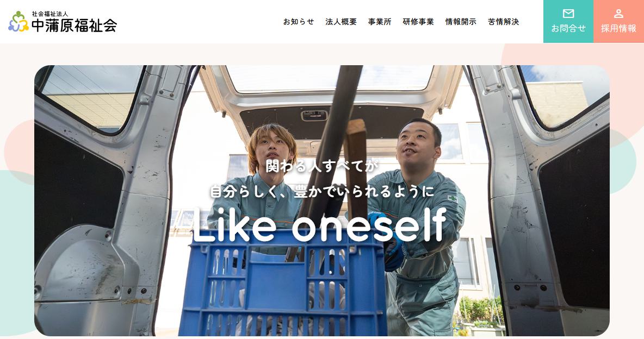Click the colorful 中蒲原福祉会 logo icon
This screenshot has height=339, width=644.
[x=18, y=22]
